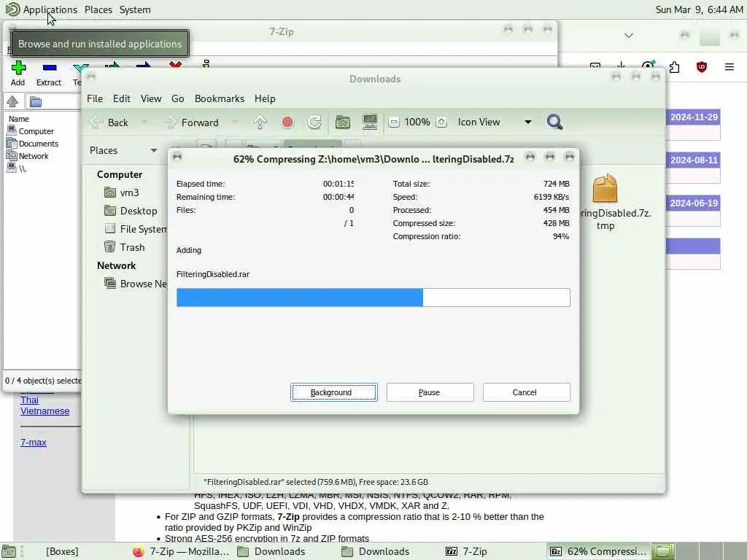Select Computer entry in 7-Zip list
This screenshot has height=560, width=747.
point(31,131)
